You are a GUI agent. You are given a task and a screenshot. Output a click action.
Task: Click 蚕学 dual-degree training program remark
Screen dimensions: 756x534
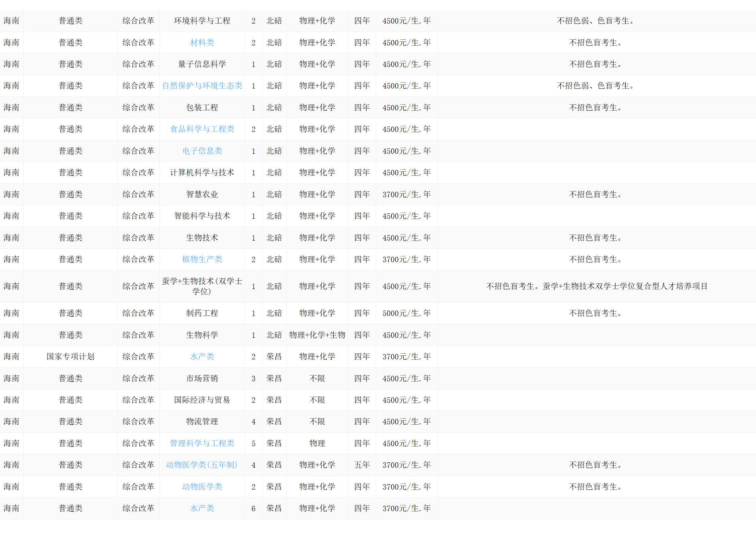(597, 286)
